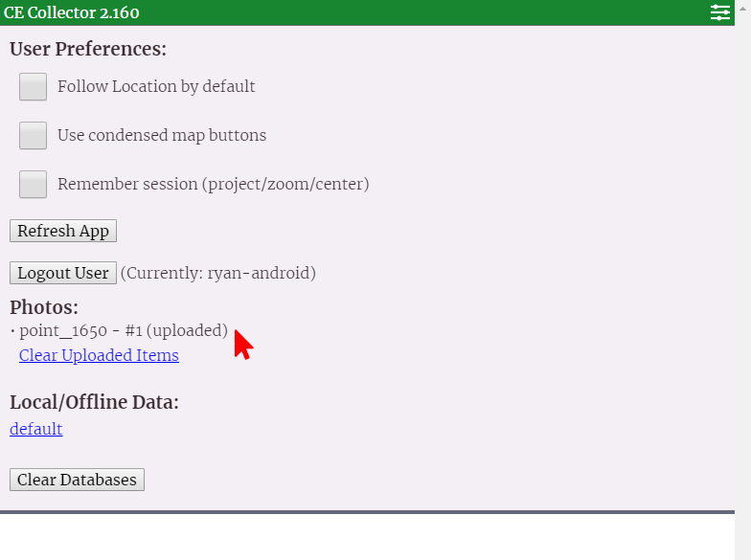751x560 pixels.
Task: Check the Remember session checkbox
Action: [34, 184]
